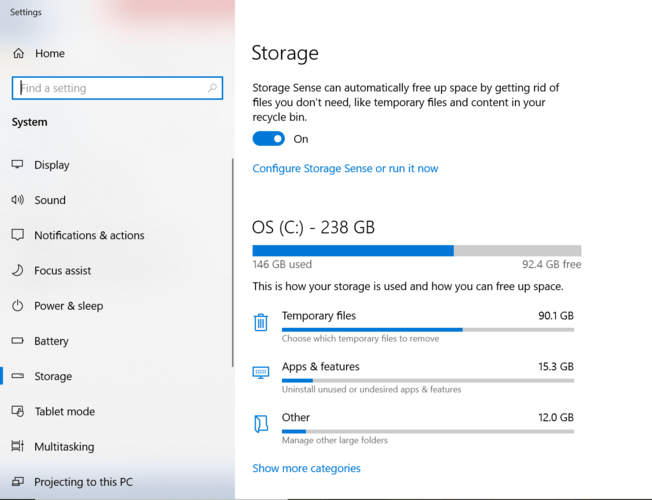Expand Show more categories
Screen dimensions: 652x500
coord(306,468)
